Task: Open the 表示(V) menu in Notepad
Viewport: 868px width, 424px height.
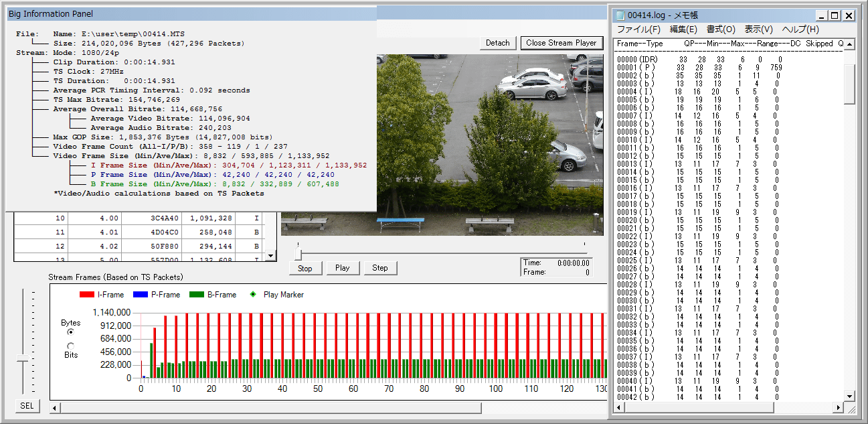Action: [x=758, y=29]
